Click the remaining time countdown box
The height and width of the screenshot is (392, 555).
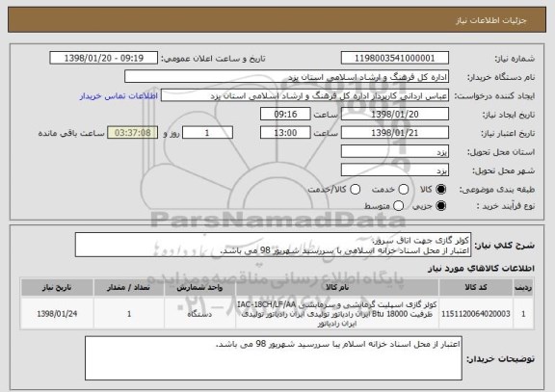[x=133, y=133]
